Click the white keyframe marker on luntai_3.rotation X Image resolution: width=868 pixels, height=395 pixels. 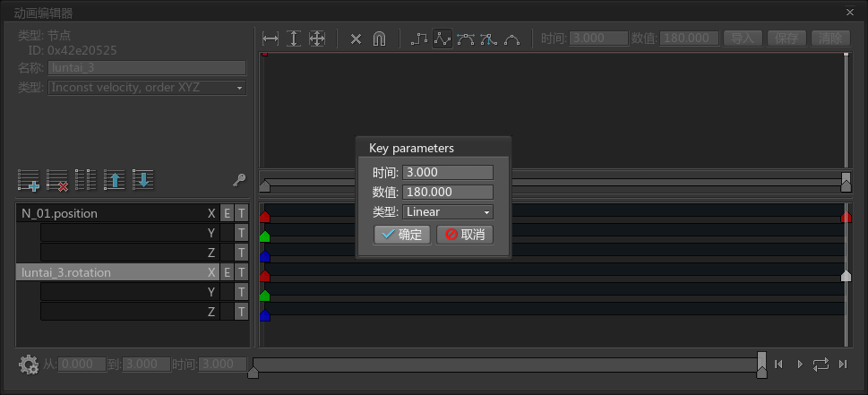(846, 276)
